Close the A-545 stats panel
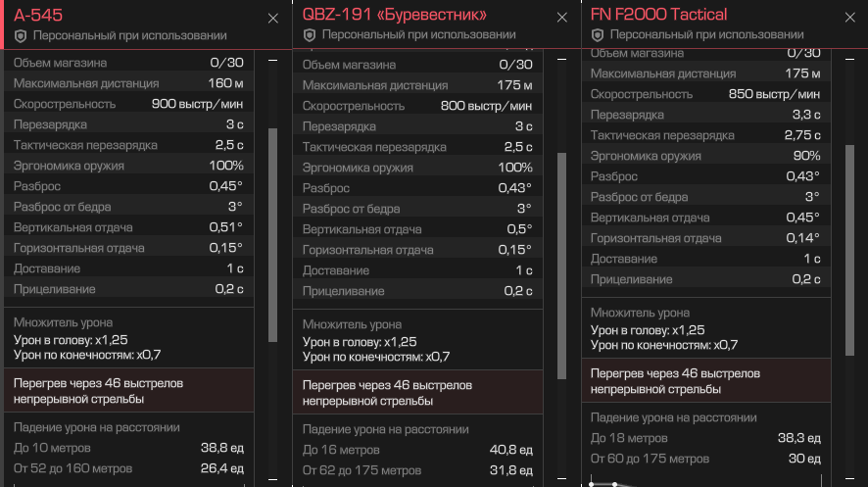This screenshot has height=487, width=868. (273, 19)
